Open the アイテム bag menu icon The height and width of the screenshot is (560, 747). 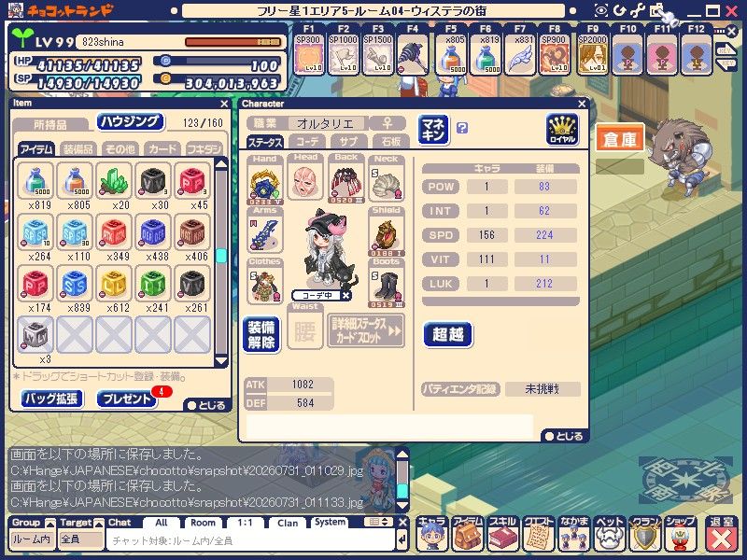(468, 533)
